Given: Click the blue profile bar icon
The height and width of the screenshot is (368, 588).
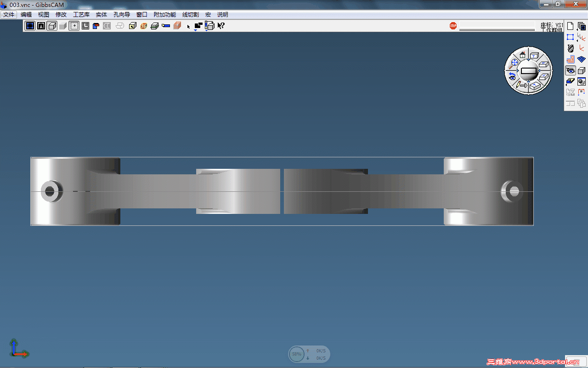Looking at the screenshot, I should click(166, 26).
